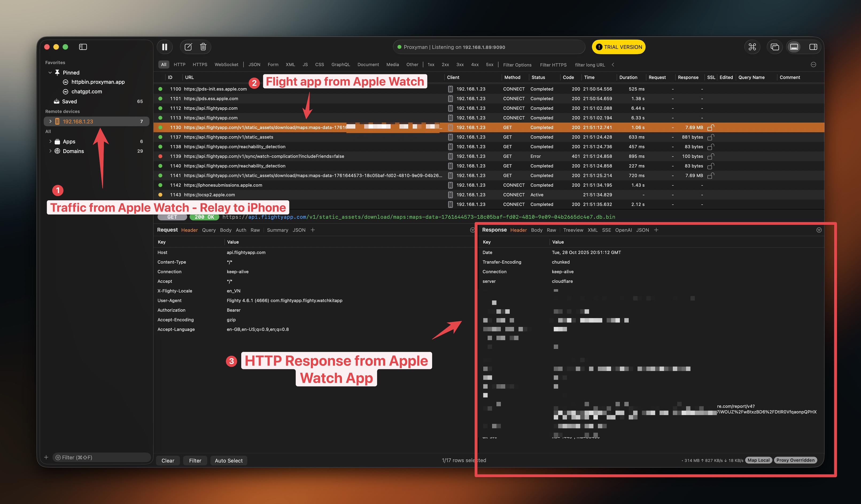Pause traffic capture

point(165,47)
